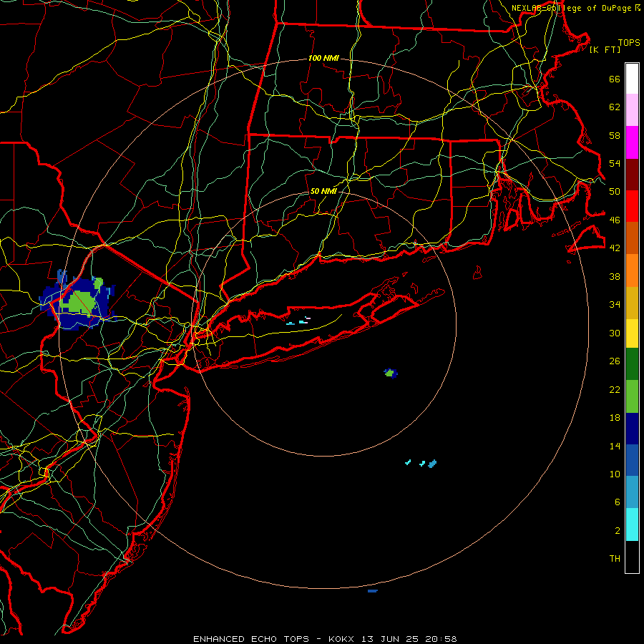Click the legend value "10"
This screenshot has height=644, width=644.
click(615, 474)
